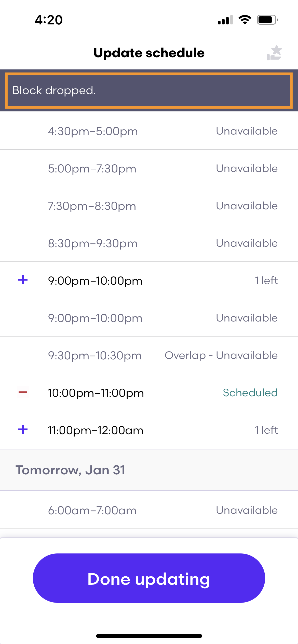Add the 9:00pm–10:00pm block with plus icon

23,280
